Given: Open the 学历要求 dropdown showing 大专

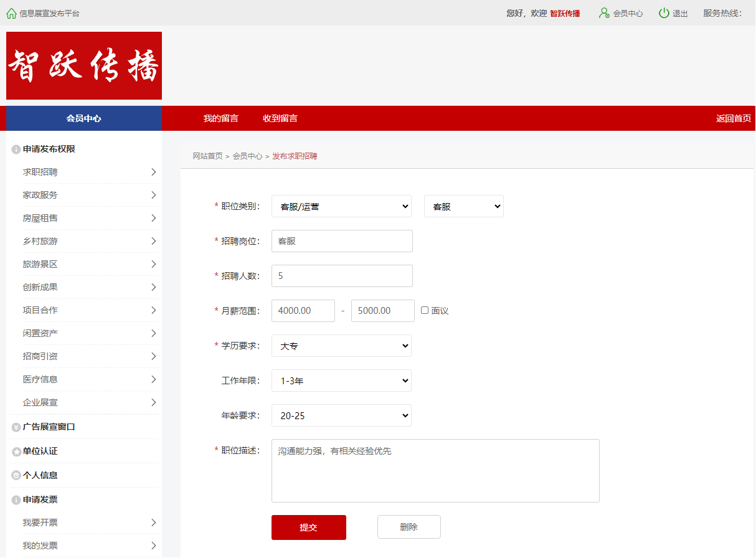Looking at the screenshot, I should tap(341, 346).
